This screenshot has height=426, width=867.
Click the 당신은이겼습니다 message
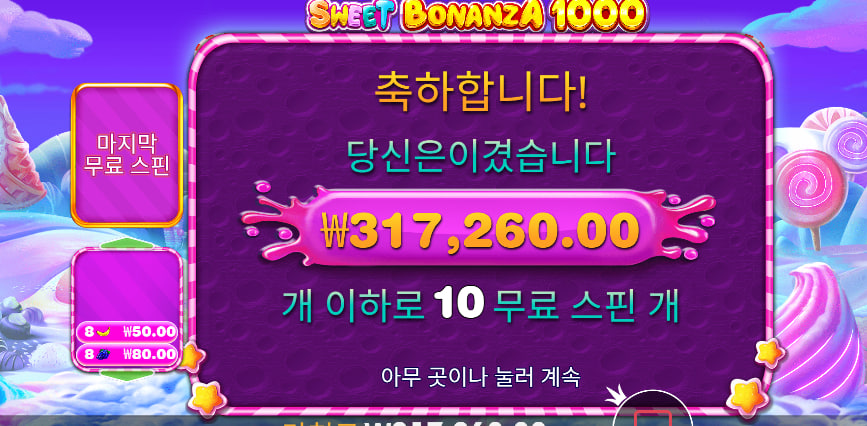point(480,157)
